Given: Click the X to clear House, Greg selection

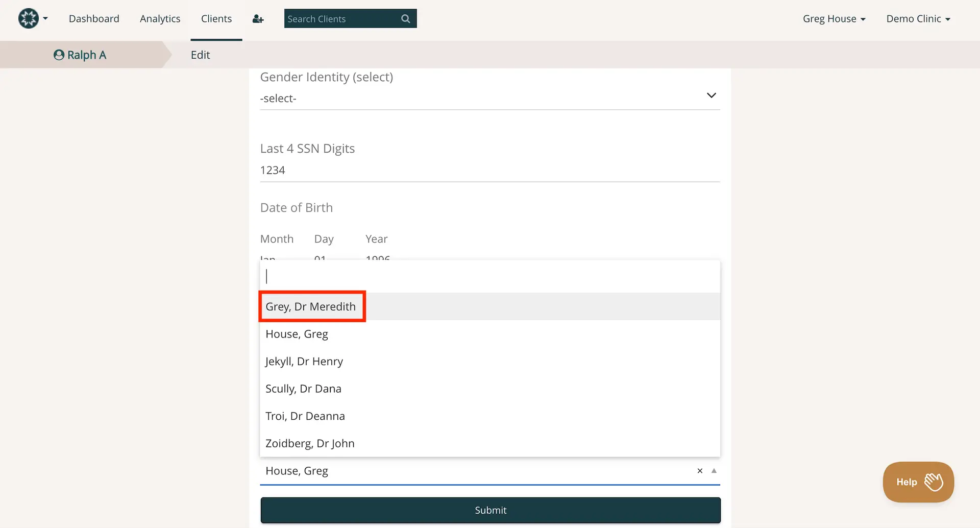Looking at the screenshot, I should point(700,471).
